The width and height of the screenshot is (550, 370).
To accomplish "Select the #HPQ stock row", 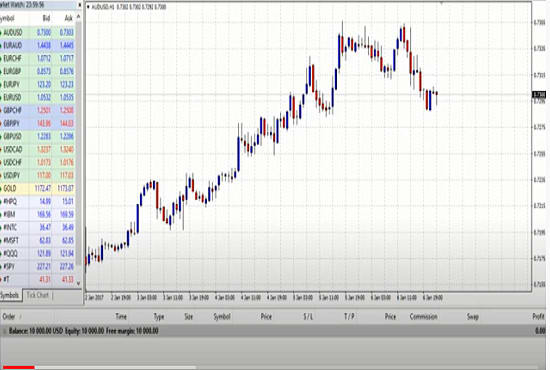I will 38,202.
